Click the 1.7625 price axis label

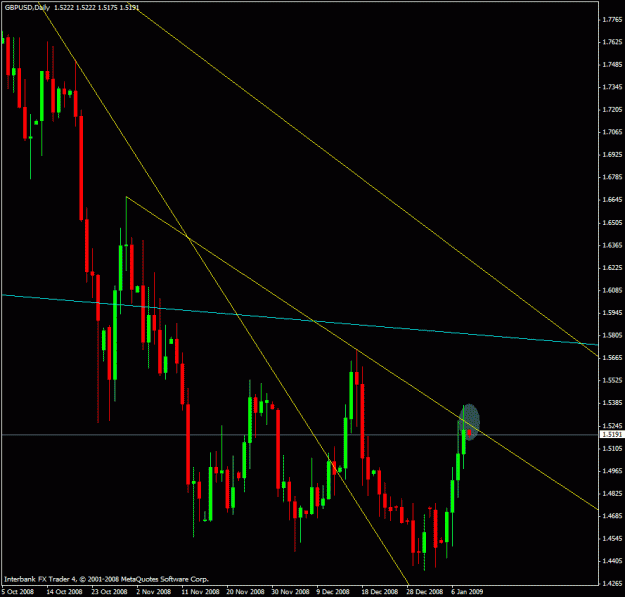(x=612, y=42)
